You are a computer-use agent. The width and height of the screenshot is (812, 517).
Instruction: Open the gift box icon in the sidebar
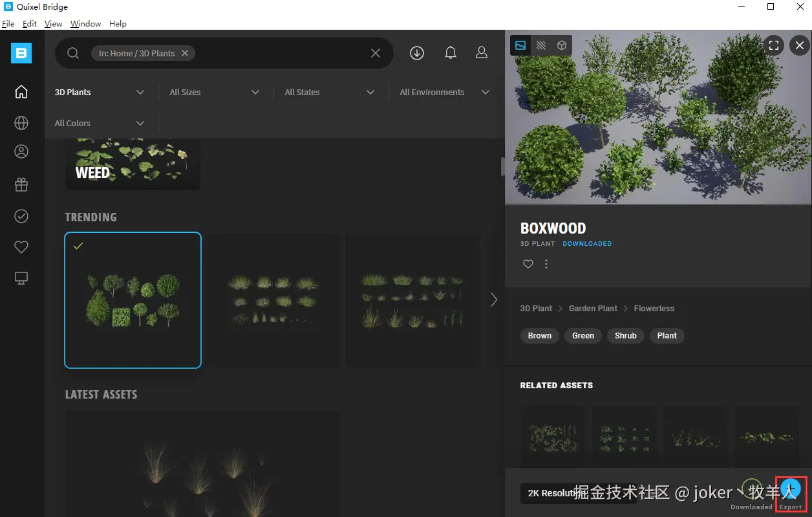(21, 185)
